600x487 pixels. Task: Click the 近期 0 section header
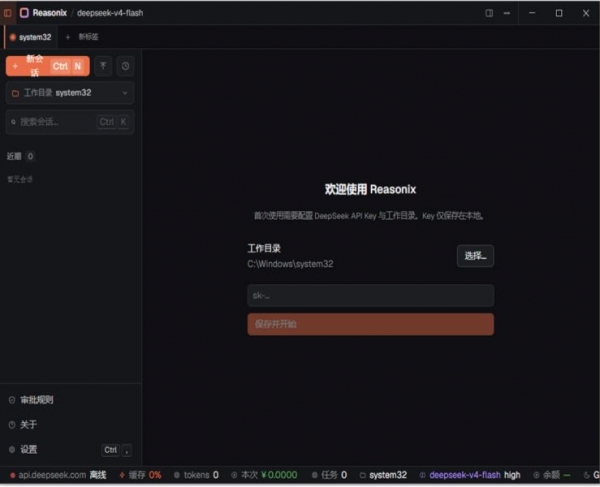tap(21, 156)
